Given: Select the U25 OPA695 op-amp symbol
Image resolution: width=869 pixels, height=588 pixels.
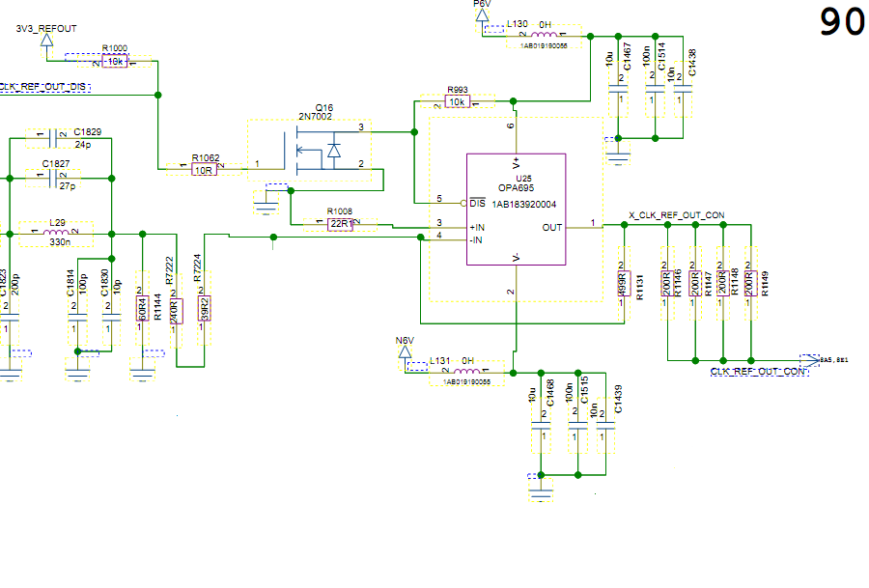Looking at the screenshot, I should click(516, 210).
